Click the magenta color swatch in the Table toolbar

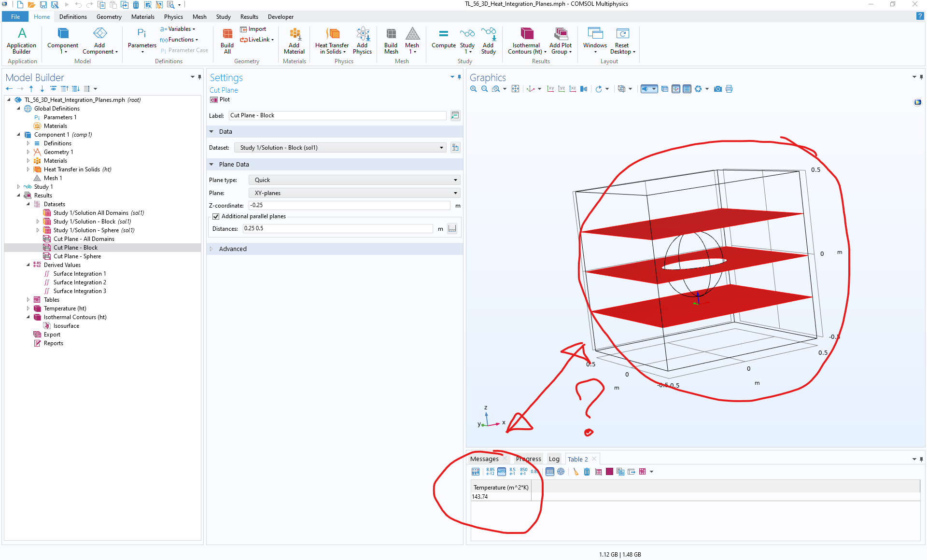tap(609, 472)
